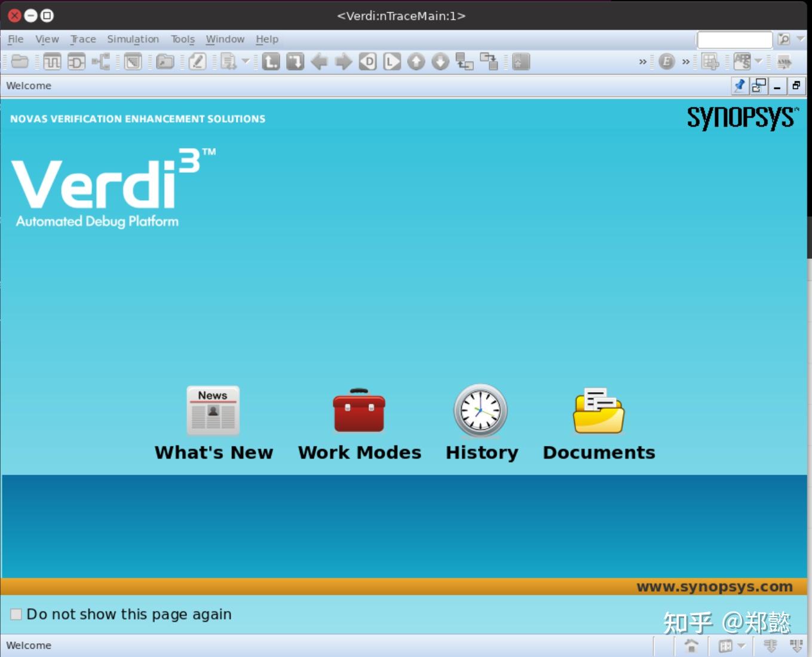812x657 pixels.
Task: Open the File menu
Action: point(16,39)
